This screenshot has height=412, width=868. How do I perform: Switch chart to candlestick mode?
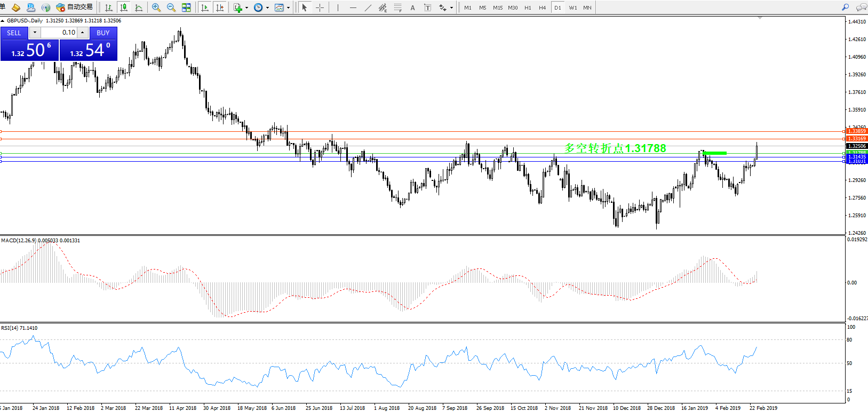124,7
